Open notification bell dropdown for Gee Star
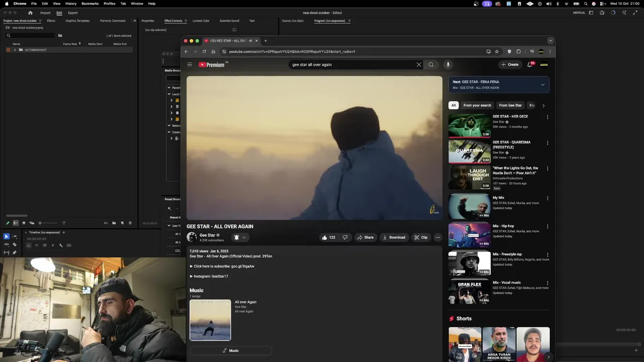Screen dimensions: 644x362 click(240, 237)
